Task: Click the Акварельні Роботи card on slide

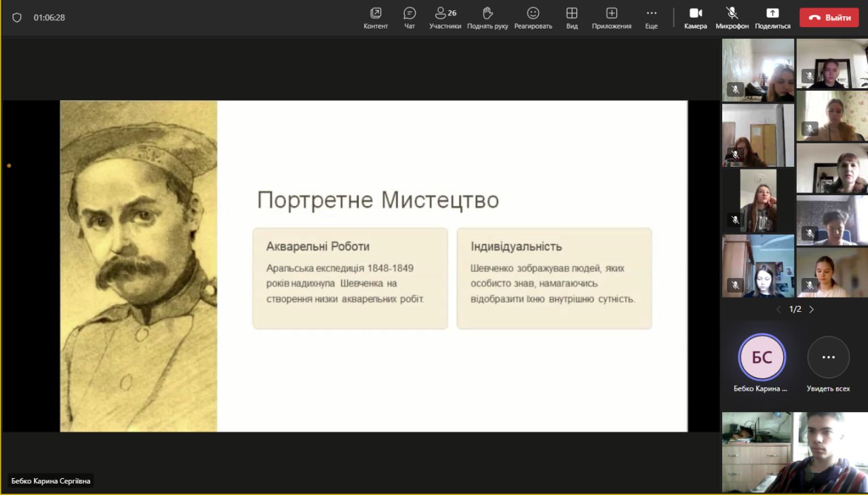Action: (x=350, y=279)
